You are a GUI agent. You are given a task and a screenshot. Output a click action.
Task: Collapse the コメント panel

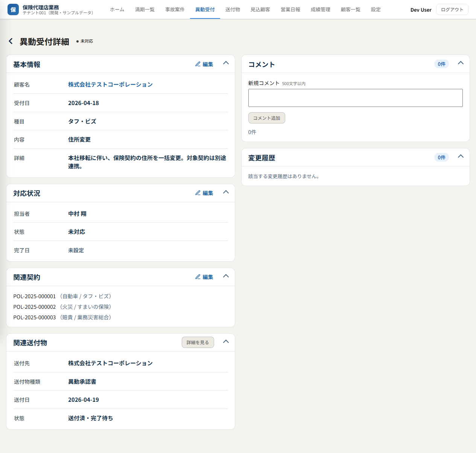tap(461, 63)
